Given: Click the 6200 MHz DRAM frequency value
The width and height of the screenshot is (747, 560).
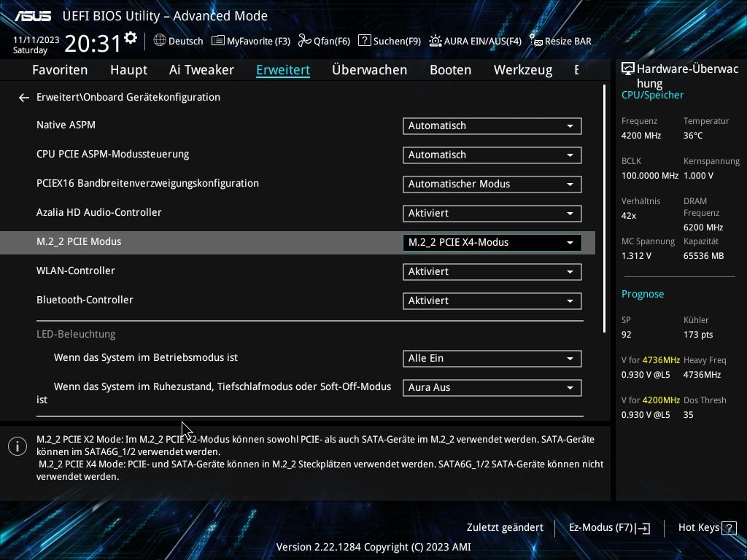Looking at the screenshot, I should pyautogui.click(x=703, y=227).
